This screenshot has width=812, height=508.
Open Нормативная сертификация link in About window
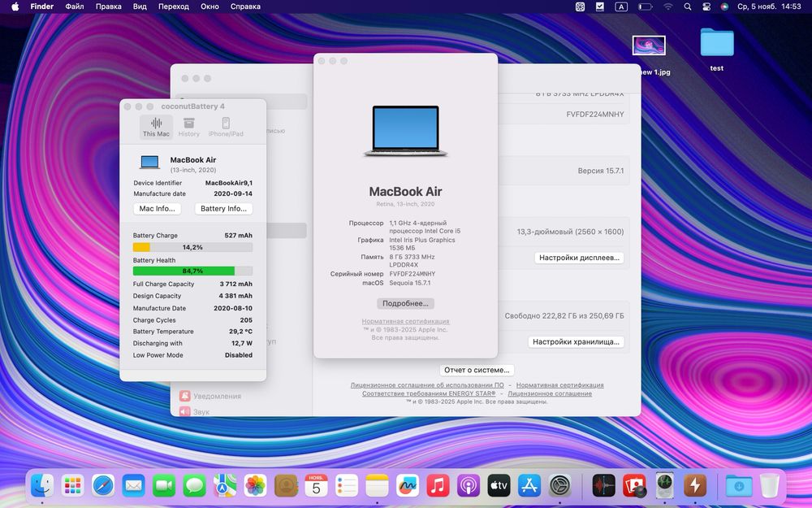click(405, 321)
